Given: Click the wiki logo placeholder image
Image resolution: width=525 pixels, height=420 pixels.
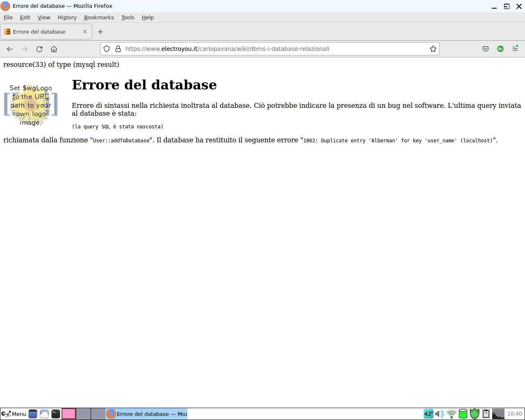Looking at the screenshot, I should (x=31, y=105).
